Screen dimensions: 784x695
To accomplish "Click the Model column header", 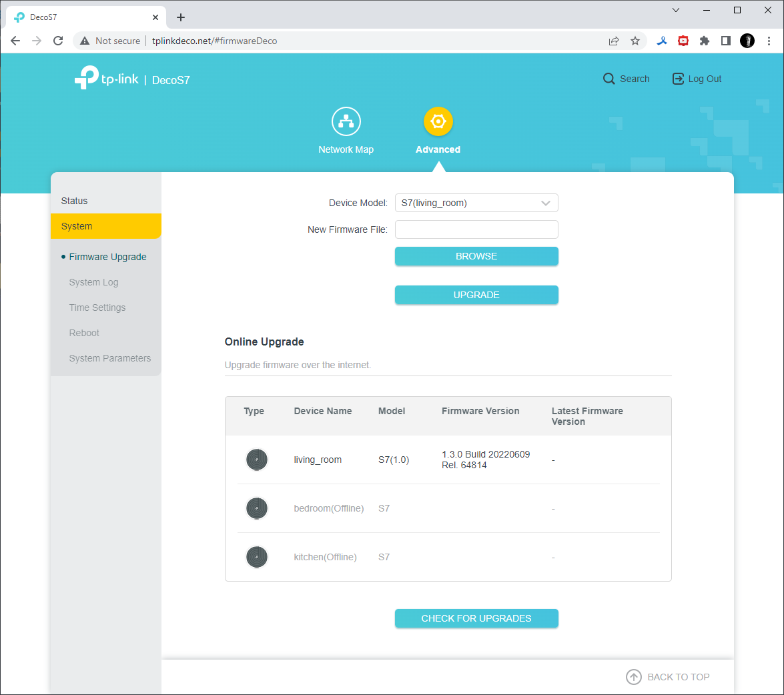I will 392,412.
